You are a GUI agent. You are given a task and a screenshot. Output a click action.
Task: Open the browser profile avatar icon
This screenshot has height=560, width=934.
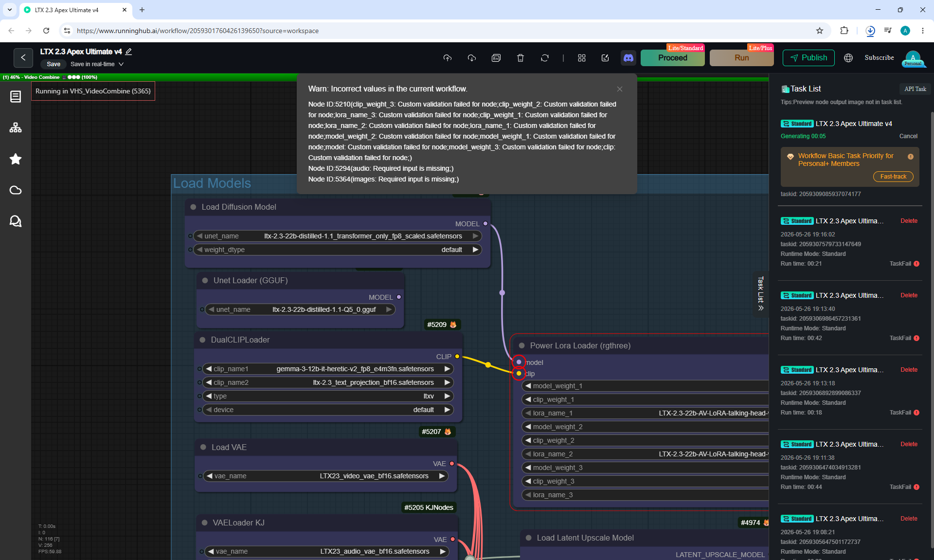pyautogui.click(x=905, y=31)
